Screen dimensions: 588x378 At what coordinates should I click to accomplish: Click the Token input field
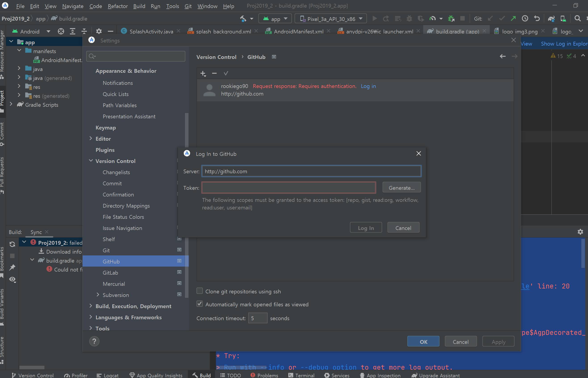point(289,188)
